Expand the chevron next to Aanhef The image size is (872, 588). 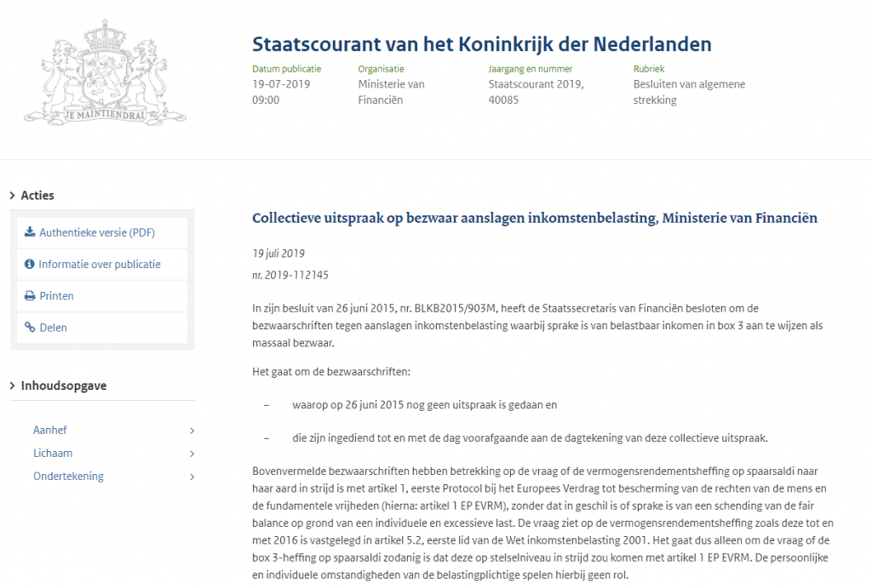(192, 431)
